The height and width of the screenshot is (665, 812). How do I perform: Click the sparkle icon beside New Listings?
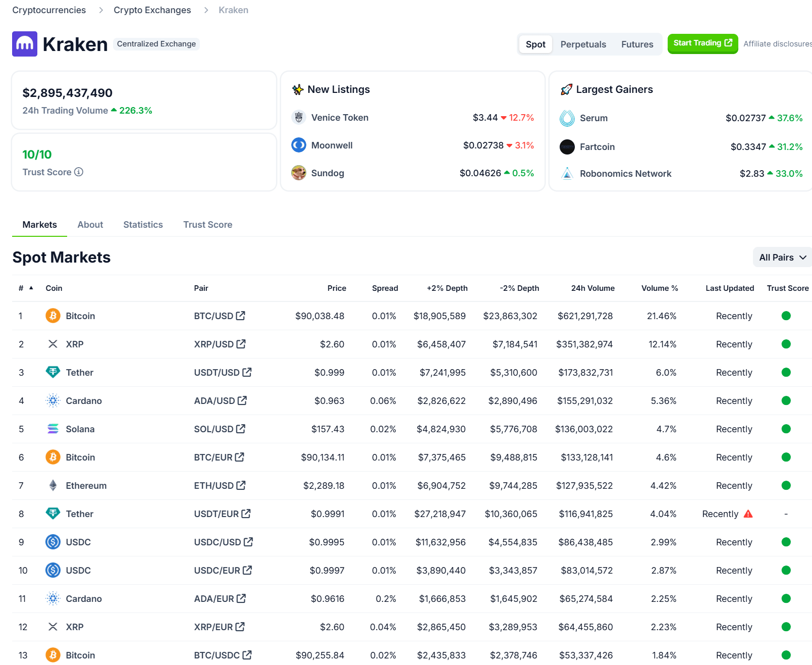(x=298, y=89)
